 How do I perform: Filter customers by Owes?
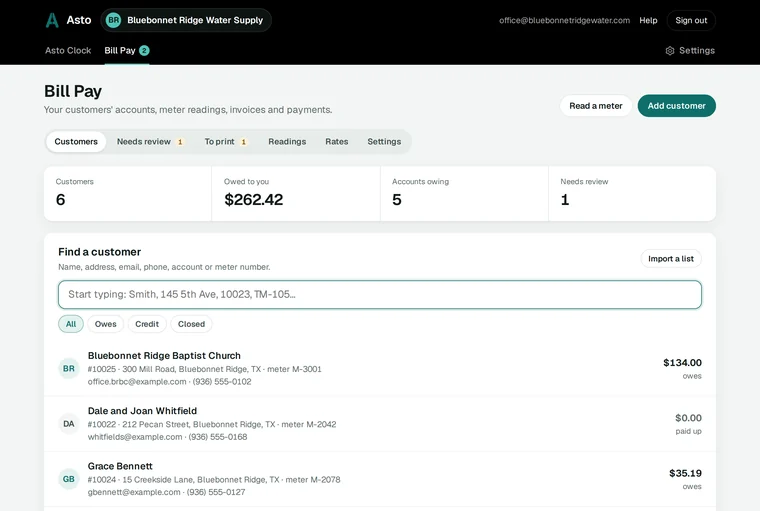tap(106, 324)
